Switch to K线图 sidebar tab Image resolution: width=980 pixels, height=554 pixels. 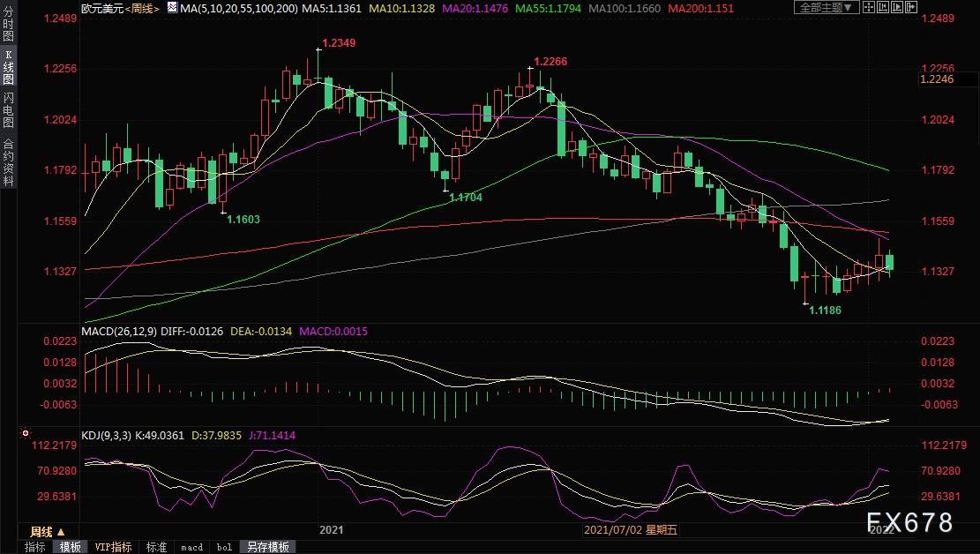coord(8,68)
